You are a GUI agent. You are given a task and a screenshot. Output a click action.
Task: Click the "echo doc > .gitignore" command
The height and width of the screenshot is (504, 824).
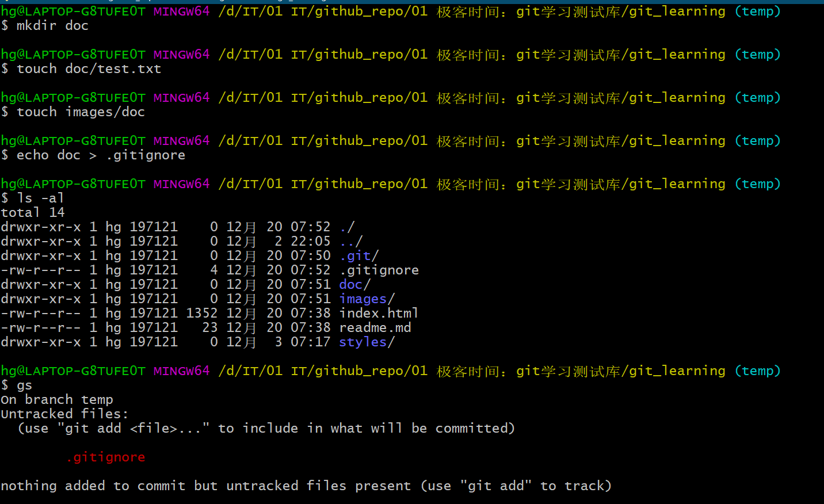click(101, 155)
